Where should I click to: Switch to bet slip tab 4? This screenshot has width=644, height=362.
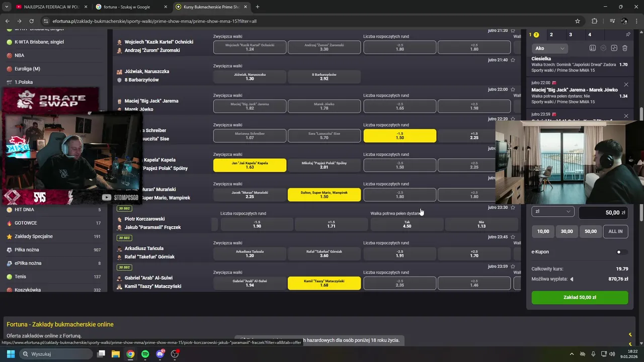pyautogui.click(x=590, y=35)
